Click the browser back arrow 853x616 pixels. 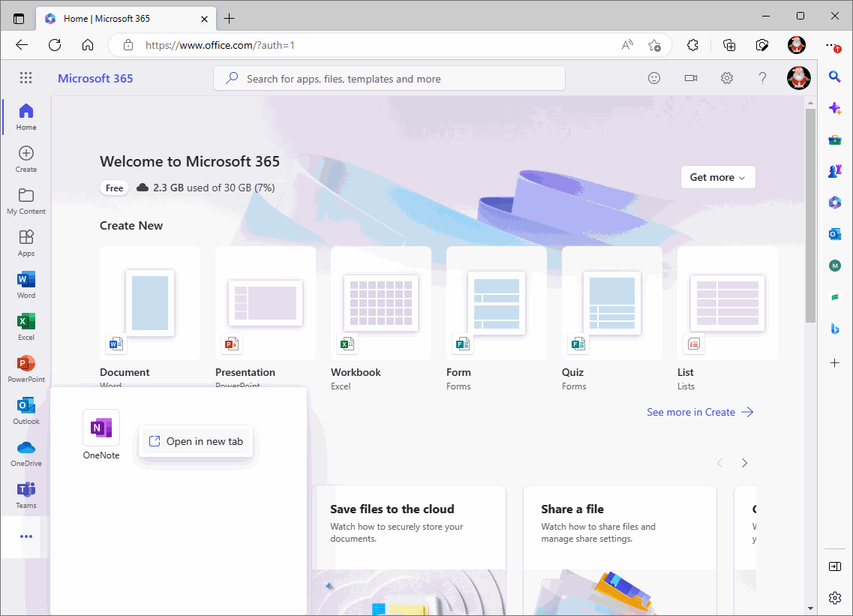22,45
